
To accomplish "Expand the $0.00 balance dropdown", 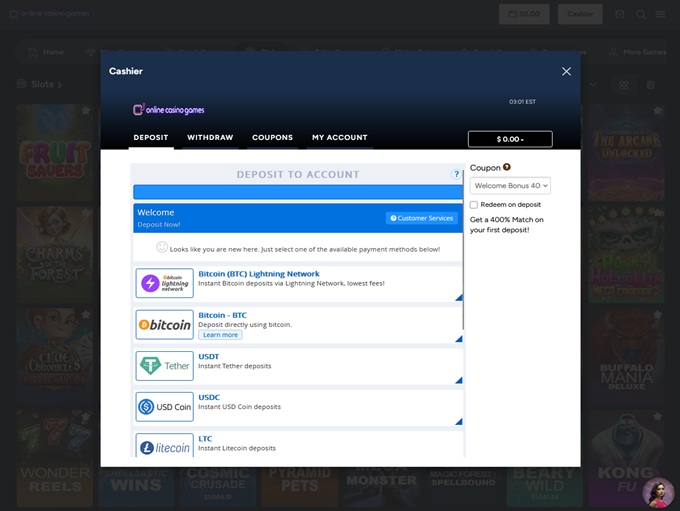I will 510,139.
